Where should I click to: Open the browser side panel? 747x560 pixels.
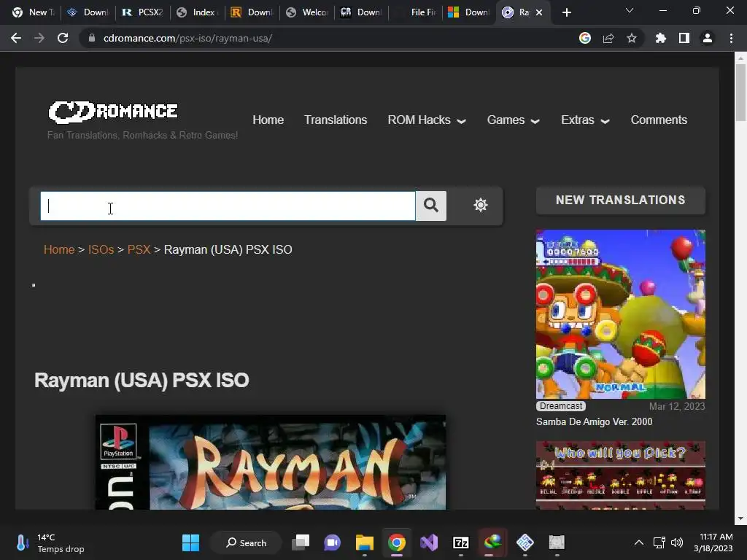[x=684, y=38]
